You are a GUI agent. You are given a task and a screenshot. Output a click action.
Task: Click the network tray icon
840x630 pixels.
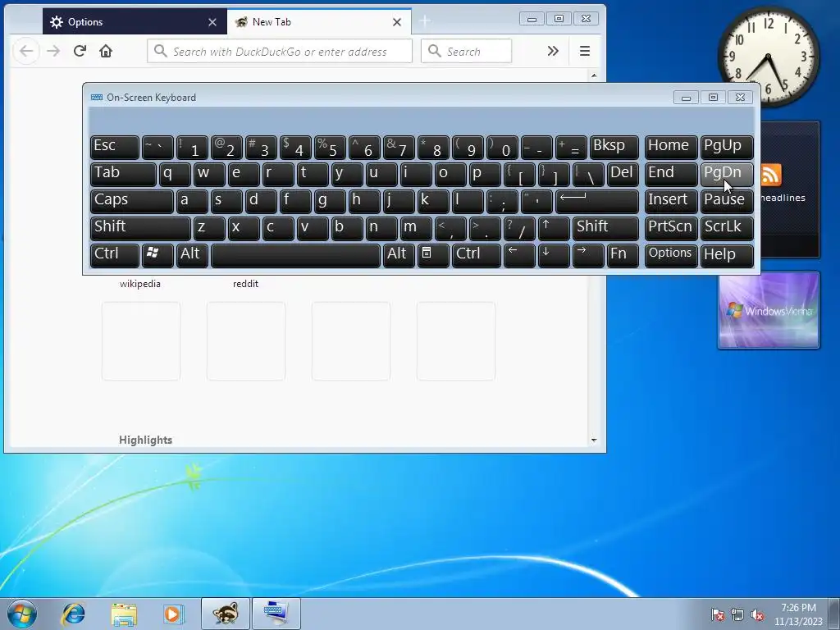[737, 614]
